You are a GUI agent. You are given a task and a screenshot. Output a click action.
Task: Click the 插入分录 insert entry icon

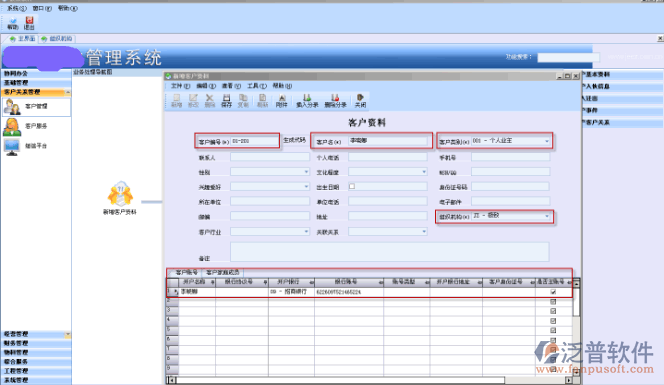307,101
